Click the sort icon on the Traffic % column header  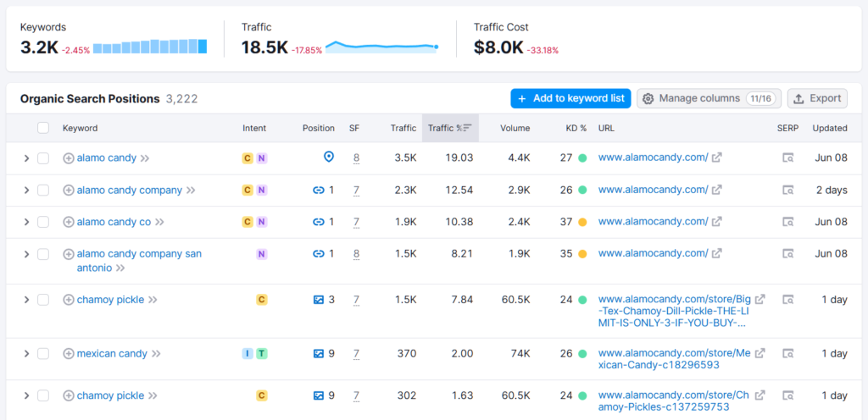tap(468, 128)
